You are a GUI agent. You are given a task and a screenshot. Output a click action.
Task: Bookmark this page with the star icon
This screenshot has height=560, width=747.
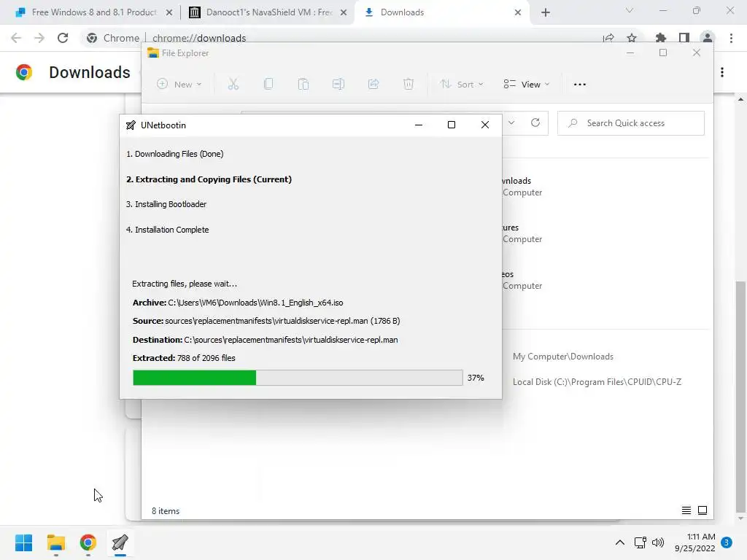point(632,38)
